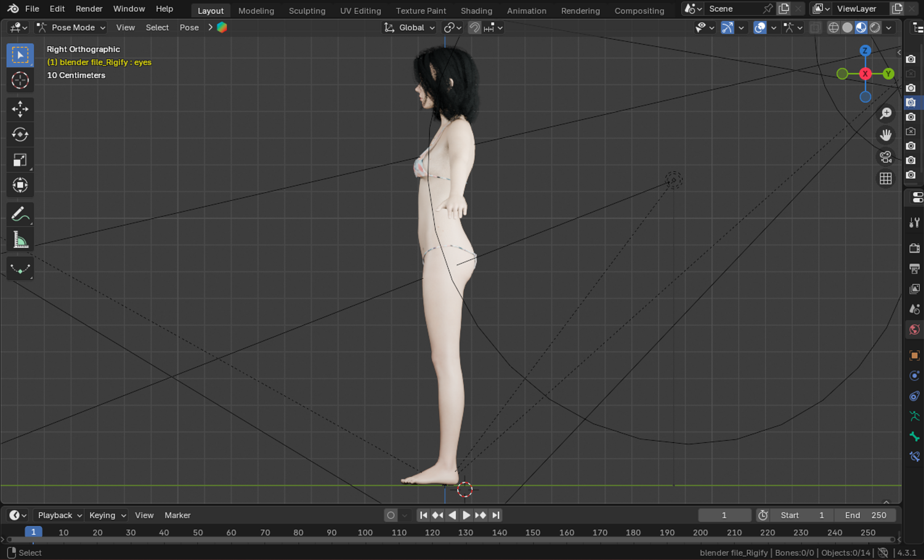The height and width of the screenshot is (560, 924).
Task: Click the viewport zoom magnifier gizmo
Action: tap(886, 113)
